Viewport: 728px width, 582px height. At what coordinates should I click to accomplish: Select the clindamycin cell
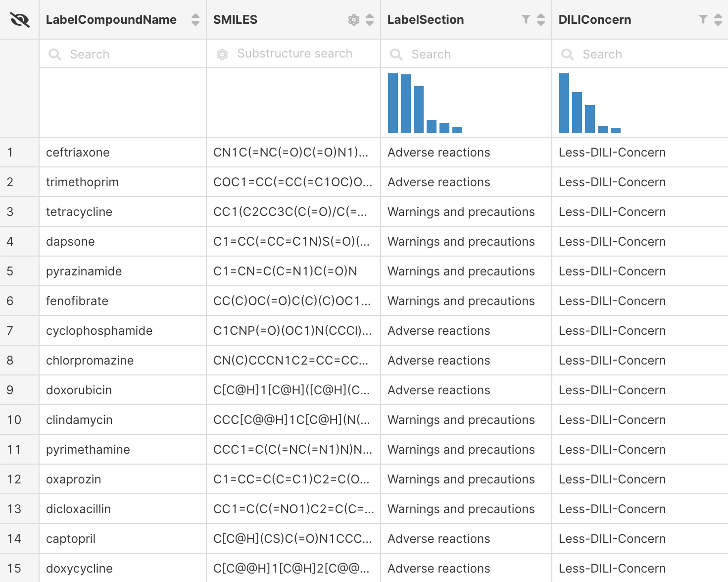click(x=123, y=420)
